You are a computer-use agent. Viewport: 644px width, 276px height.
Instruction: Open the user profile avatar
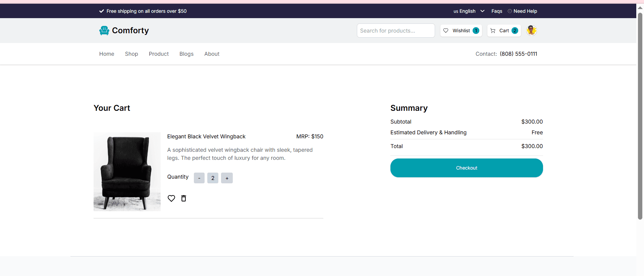531,31
